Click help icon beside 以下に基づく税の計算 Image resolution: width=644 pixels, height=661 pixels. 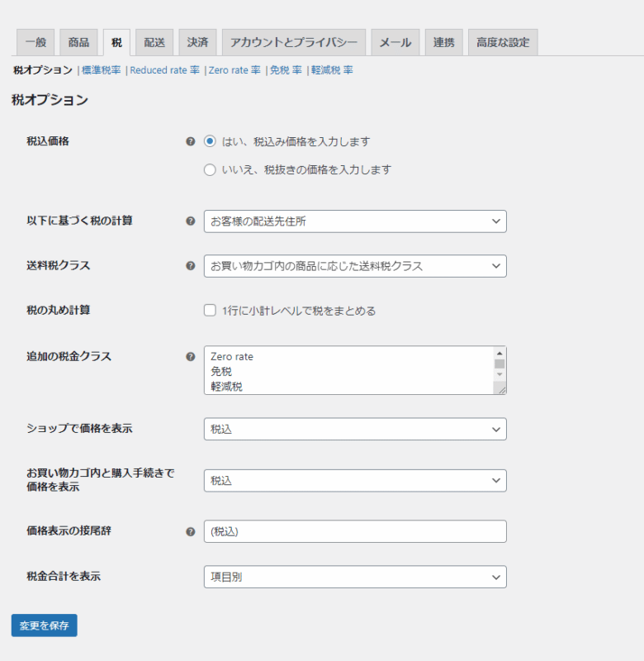tap(191, 221)
